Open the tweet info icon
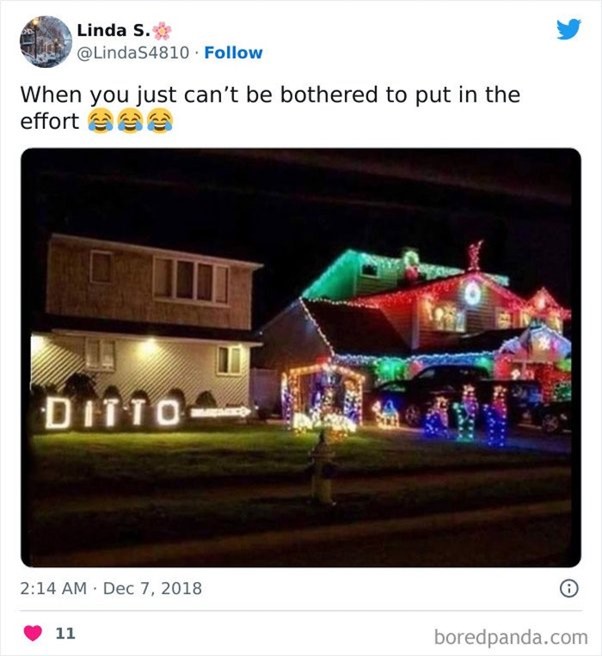The image size is (602, 656). pyautogui.click(x=569, y=588)
